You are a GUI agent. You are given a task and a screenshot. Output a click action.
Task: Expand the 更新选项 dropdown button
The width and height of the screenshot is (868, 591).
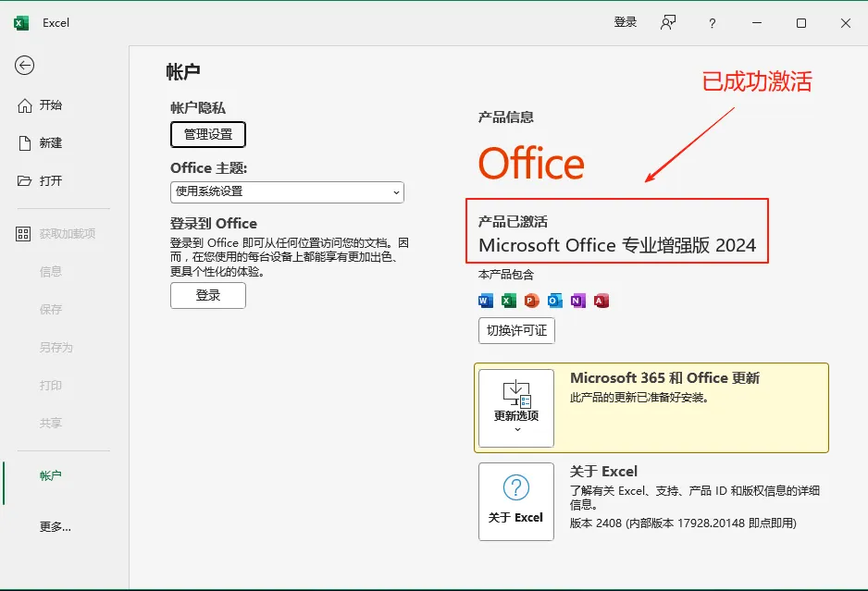click(x=516, y=409)
